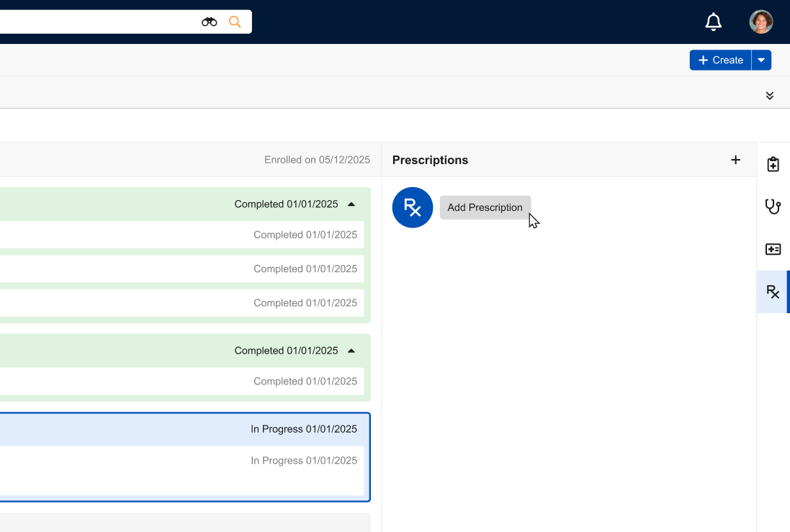Click the blue round Rx icon

[413, 207]
